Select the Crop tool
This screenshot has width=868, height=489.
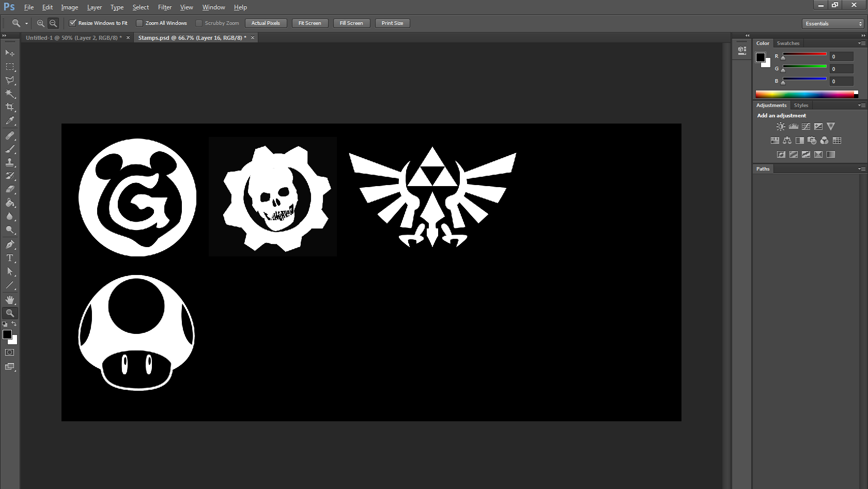tap(10, 107)
